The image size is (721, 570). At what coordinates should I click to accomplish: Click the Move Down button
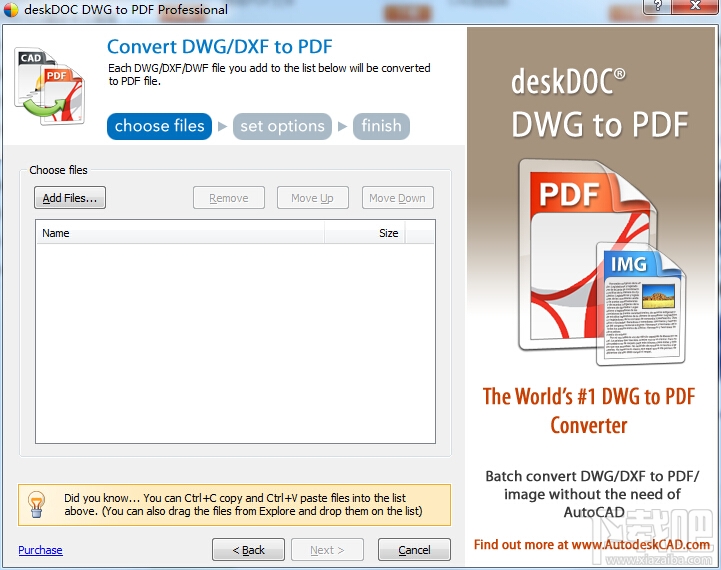[x=397, y=198]
